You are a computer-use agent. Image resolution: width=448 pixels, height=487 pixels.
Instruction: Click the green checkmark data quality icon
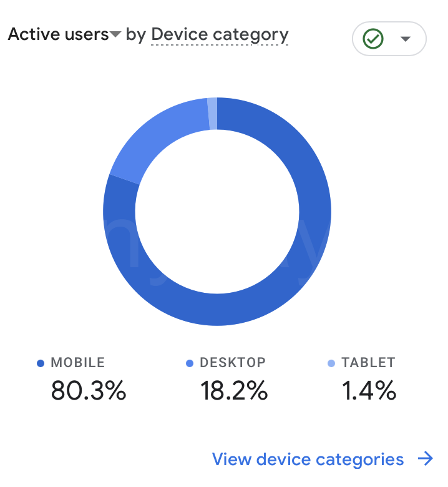373,39
